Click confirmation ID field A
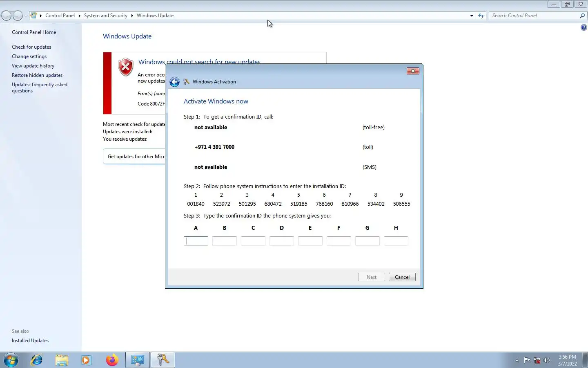 [x=196, y=241]
